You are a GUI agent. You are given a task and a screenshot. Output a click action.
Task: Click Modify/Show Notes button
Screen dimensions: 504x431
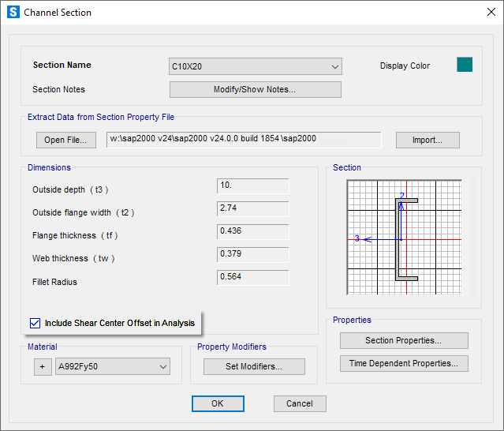255,89
